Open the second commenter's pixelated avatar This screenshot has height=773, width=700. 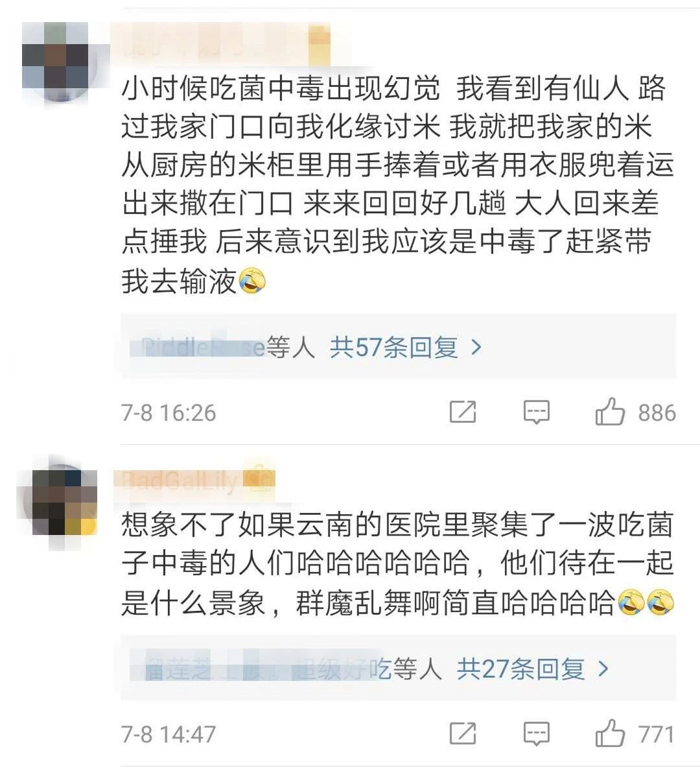[x=58, y=503]
